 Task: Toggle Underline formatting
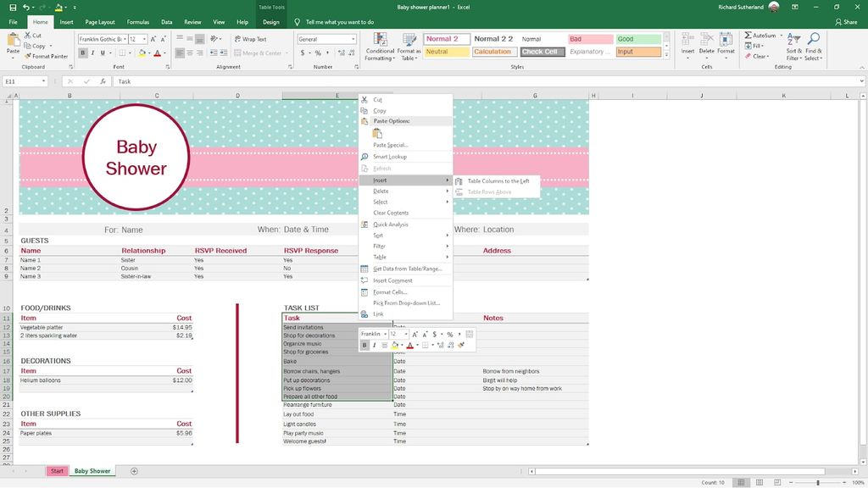point(103,52)
